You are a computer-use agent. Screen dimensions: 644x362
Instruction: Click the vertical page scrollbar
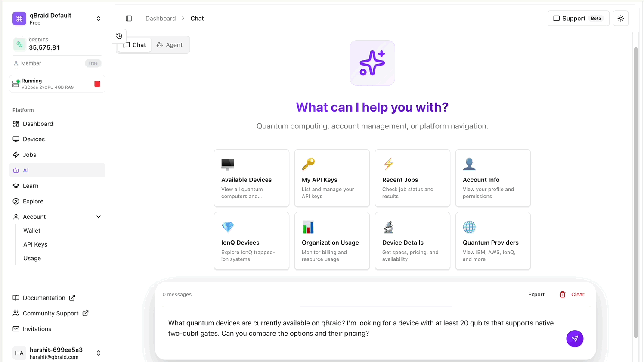pyautogui.click(x=636, y=192)
